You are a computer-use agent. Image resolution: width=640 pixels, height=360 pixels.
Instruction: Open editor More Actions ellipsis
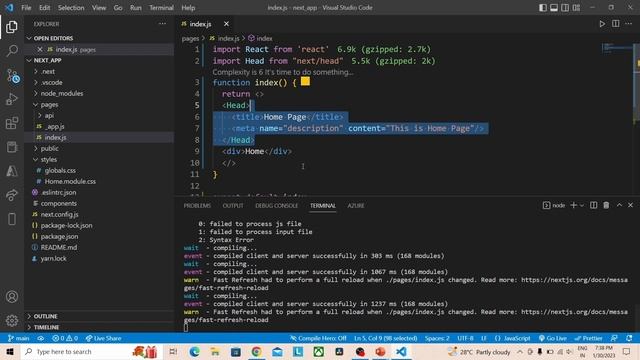[629, 24]
